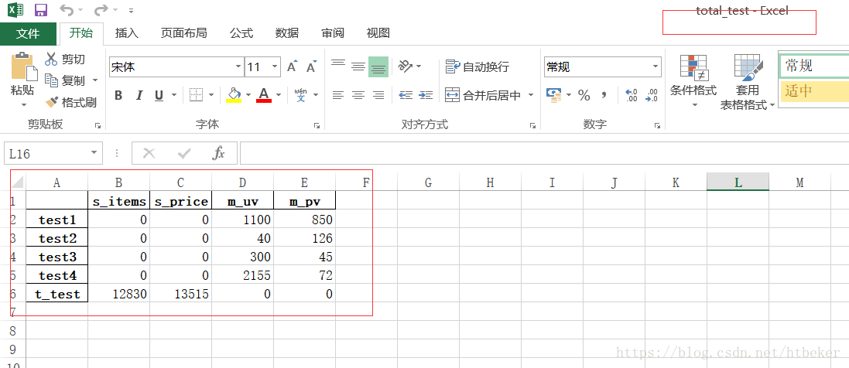Click the Save icon in quick access toolbar

pyautogui.click(x=41, y=10)
